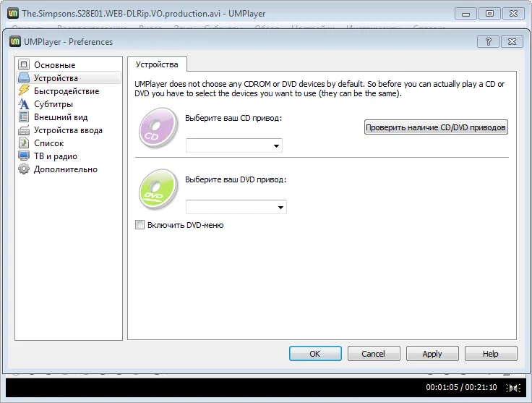Open the ТВ и радио settings
The height and width of the screenshot is (403, 532).
pyautogui.click(x=55, y=156)
